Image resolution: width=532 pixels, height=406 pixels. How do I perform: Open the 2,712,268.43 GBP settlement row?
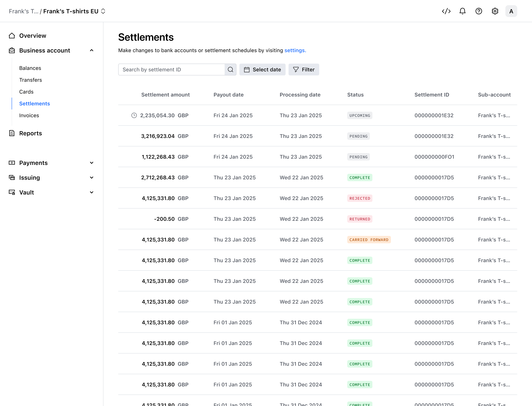(x=318, y=177)
